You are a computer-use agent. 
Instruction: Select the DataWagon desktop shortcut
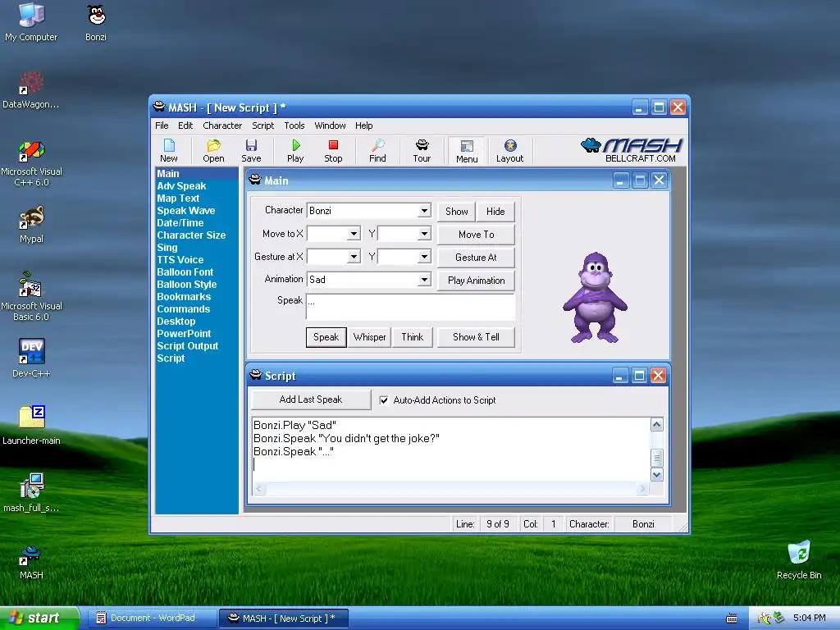31,90
